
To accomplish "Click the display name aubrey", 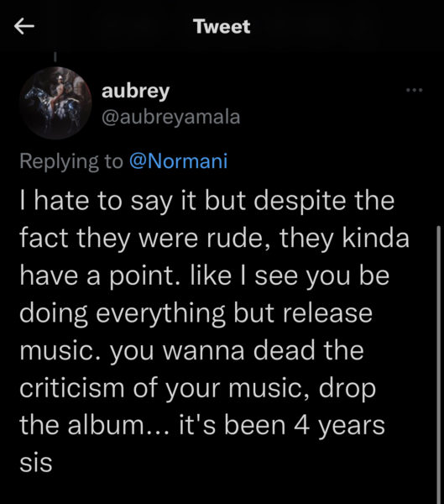I will tap(135, 92).
